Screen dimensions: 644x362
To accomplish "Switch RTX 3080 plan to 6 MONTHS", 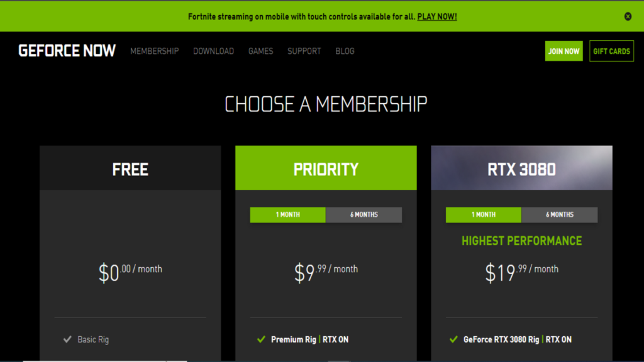I will (560, 214).
